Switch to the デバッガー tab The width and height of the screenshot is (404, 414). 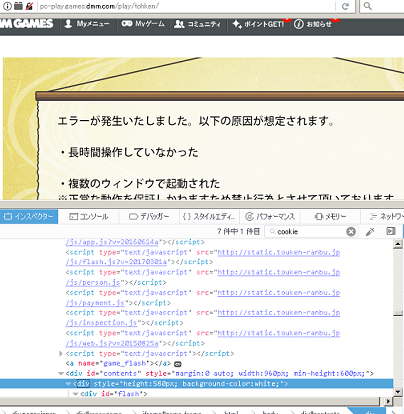click(x=149, y=217)
